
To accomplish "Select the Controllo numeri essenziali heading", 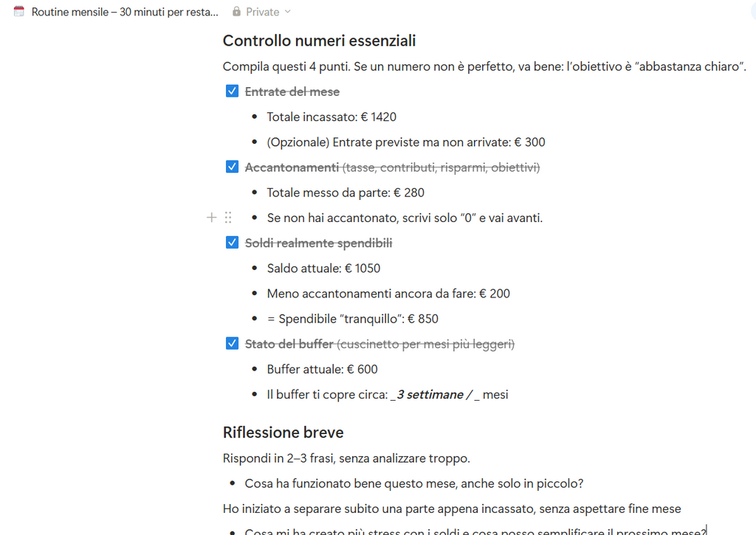I will (319, 41).
